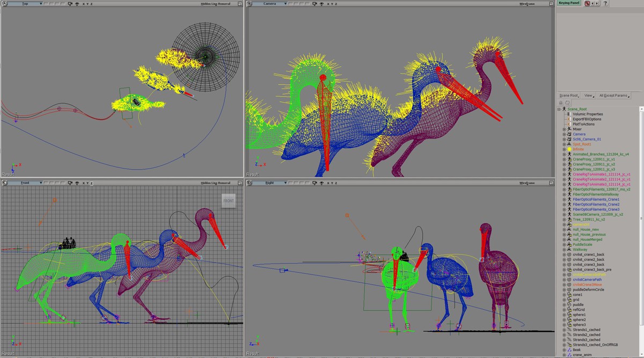Click the maximize icon of Top viewport

coord(240,3)
